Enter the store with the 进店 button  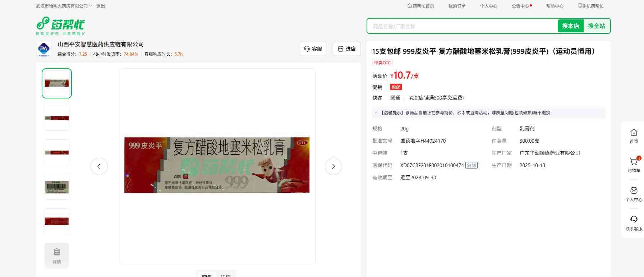point(346,49)
